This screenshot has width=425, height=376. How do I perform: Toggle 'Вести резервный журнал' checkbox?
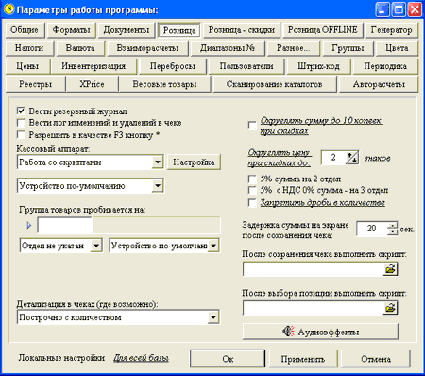pos(21,111)
